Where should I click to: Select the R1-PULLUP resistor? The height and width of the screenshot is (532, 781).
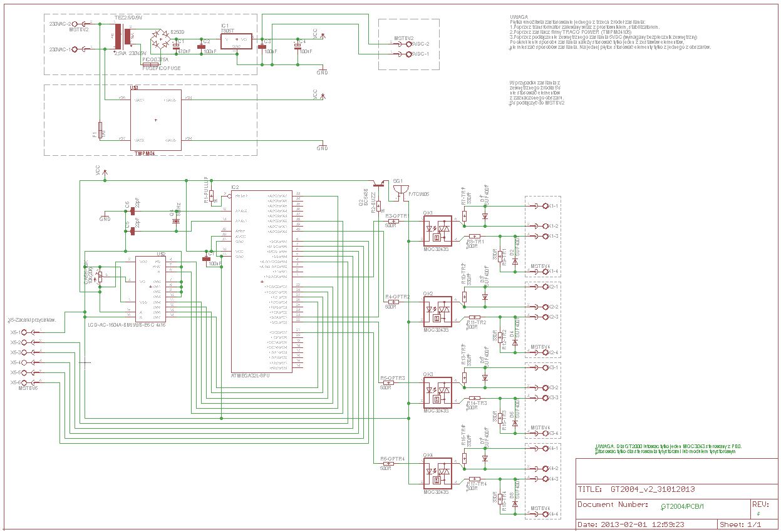point(212,196)
